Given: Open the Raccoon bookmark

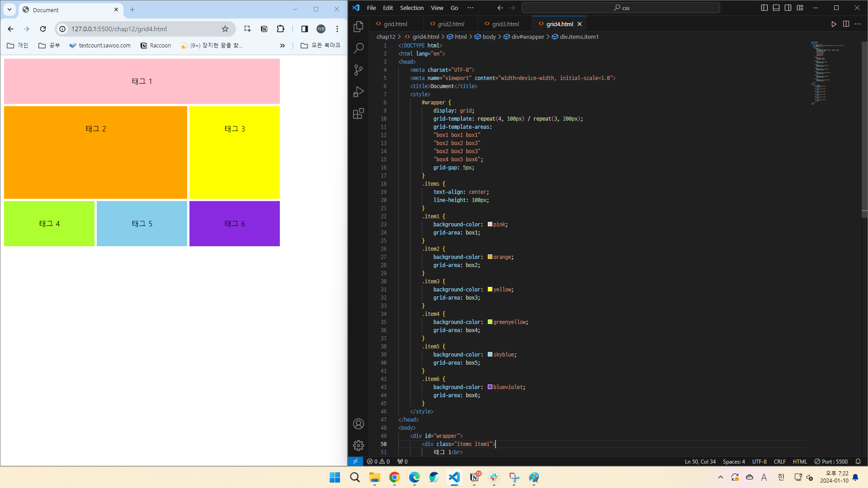Looking at the screenshot, I should coord(156,46).
